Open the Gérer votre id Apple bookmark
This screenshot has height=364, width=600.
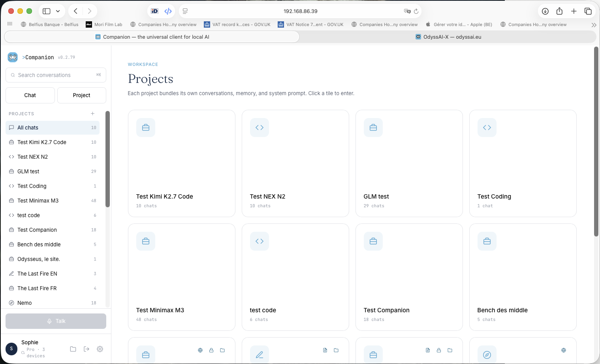point(459,24)
